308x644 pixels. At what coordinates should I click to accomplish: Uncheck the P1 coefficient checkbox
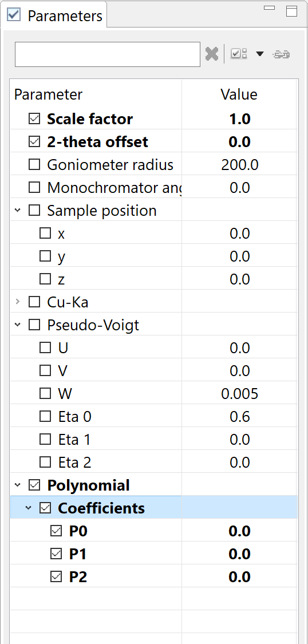(x=56, y=554)
